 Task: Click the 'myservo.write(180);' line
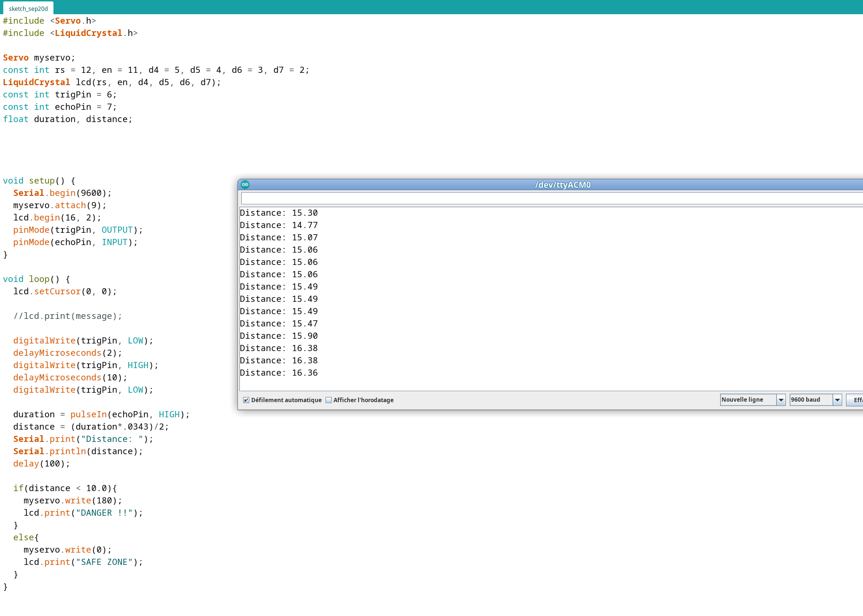click(x=73, y=501)
